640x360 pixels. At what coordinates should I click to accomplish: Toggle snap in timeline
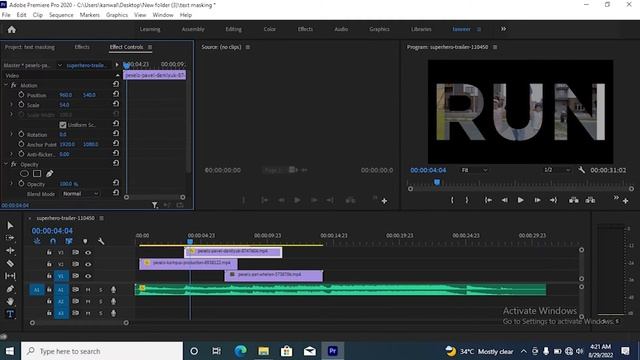(x=53, y=241)
